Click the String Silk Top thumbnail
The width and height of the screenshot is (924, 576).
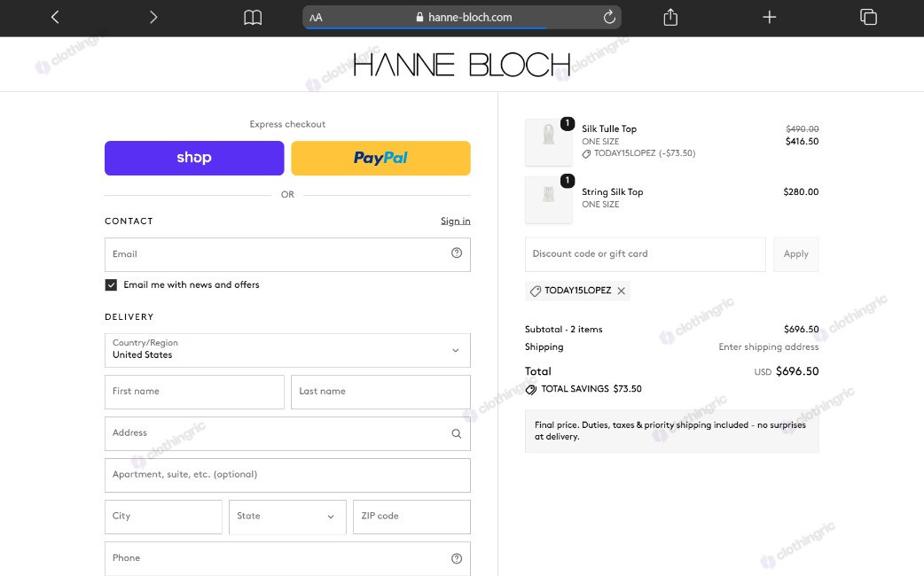point(549,199)
